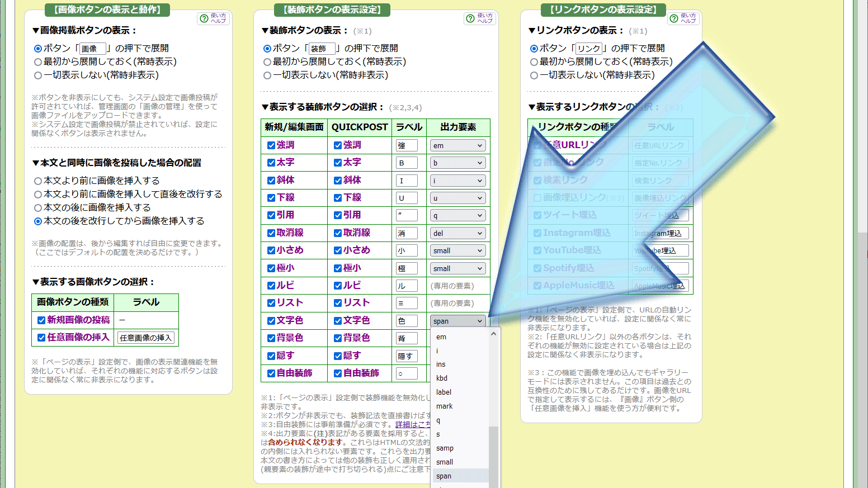868x488 pixels.
Task: Choose ins from the open dropdown list
Action: [x=460, y=364]
